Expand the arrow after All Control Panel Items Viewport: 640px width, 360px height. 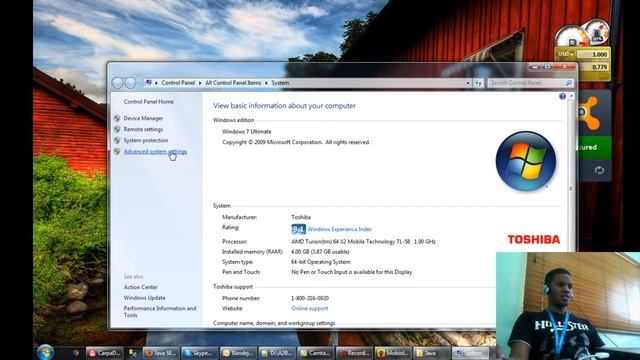[266, 83]
